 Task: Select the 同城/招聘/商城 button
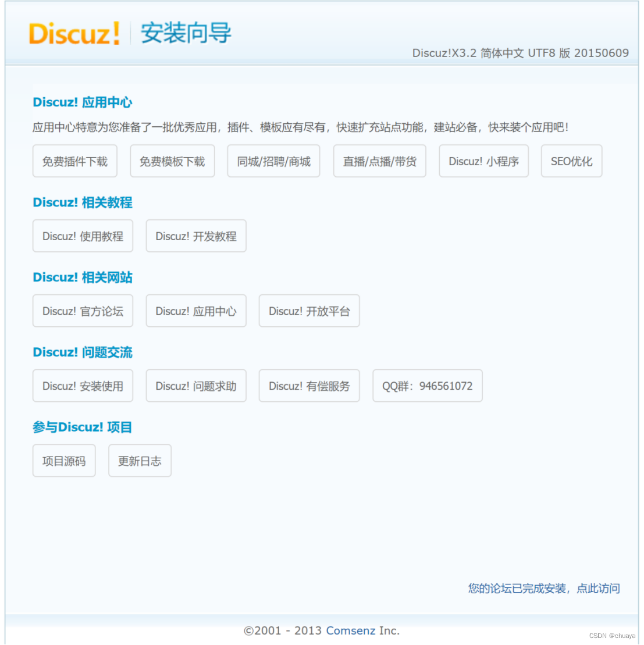tap(273, 161)
